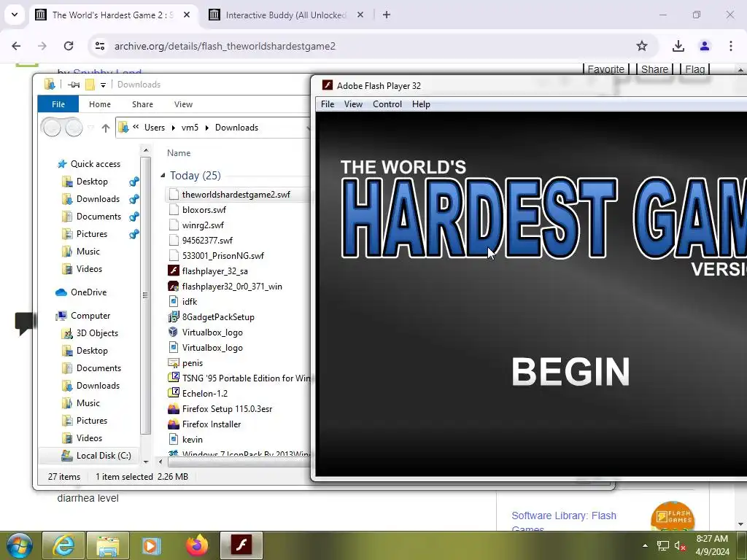Viewport: 747px width, 560px height.
Task: Open Firefox from the taskbar
Action: (197, 545)
